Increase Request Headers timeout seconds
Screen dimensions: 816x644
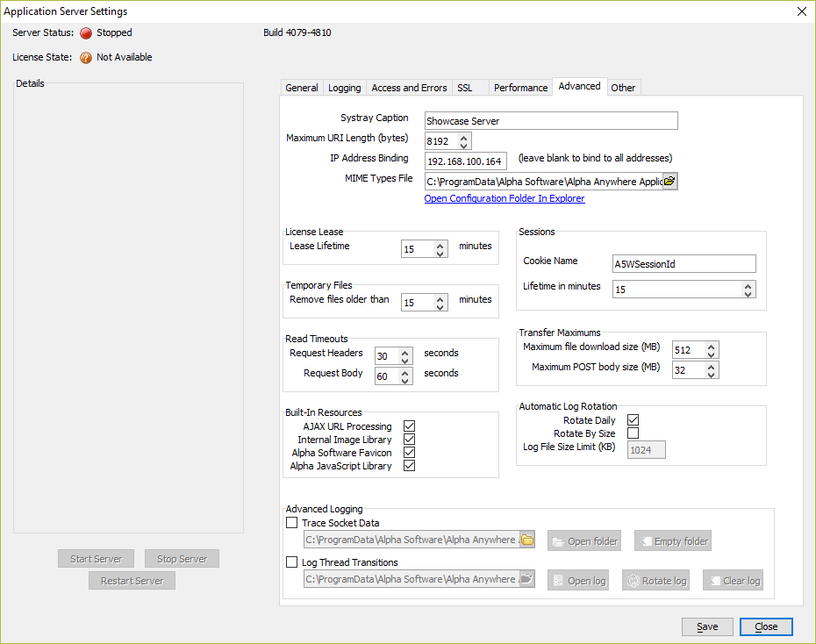click(x=404, y=352)
